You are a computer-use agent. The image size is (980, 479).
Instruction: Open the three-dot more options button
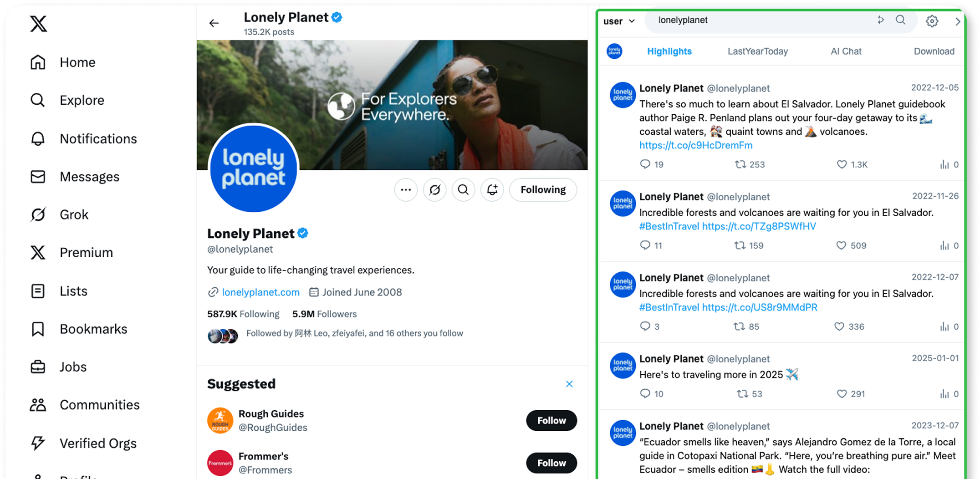[x=405, y=190]
